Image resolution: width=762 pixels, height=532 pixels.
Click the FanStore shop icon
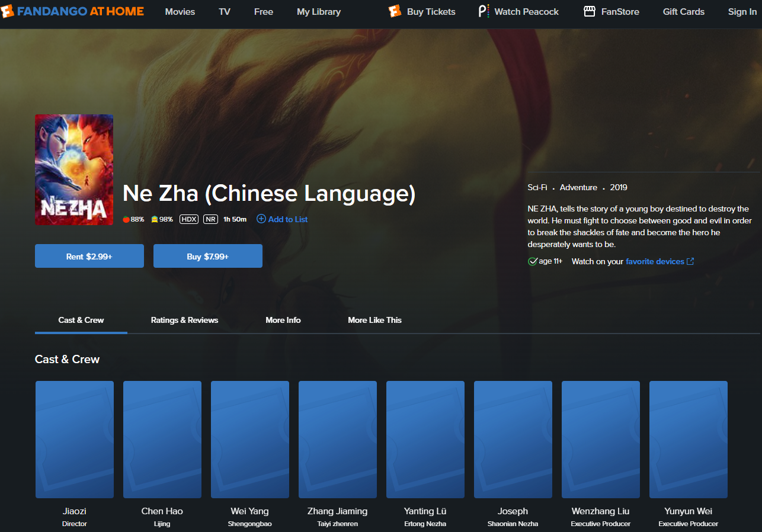click(590, 11)
